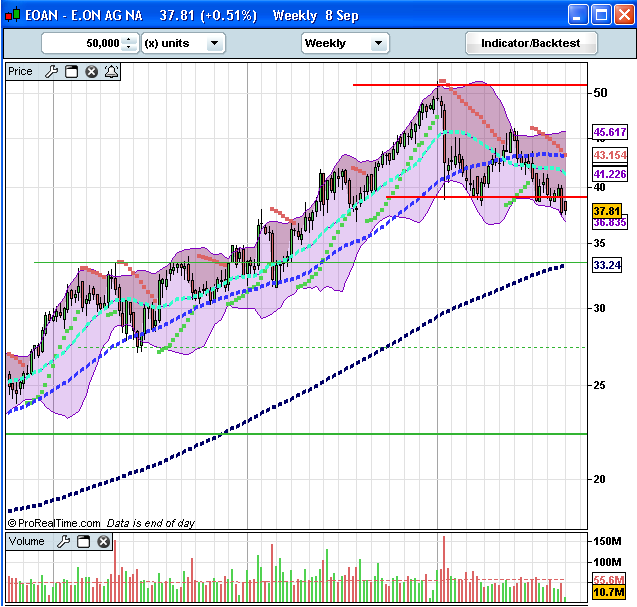637x607 pixels.
Task: Click the 45.617 price label
Action: (x=610, y=132)
